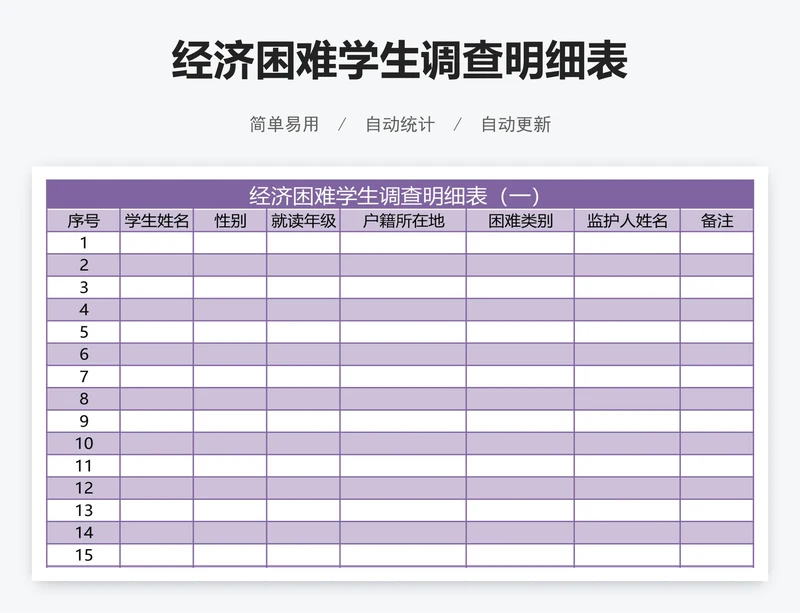Click the empty 户籍所在地 cell in row 9
This screenshot has height=613, width=800.
click(403, 421)
